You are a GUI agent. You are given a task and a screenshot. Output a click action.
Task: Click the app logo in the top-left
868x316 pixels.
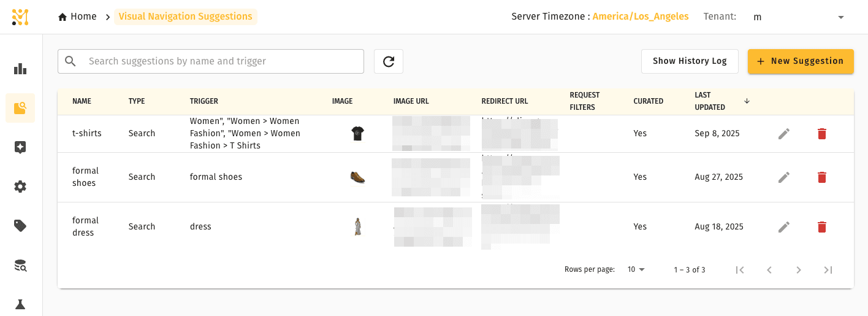20,17
